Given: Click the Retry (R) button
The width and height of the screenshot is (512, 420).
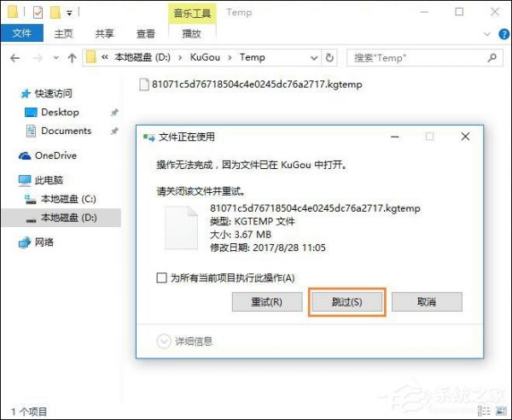Looking at the screenshot, I should pos(267,302).
